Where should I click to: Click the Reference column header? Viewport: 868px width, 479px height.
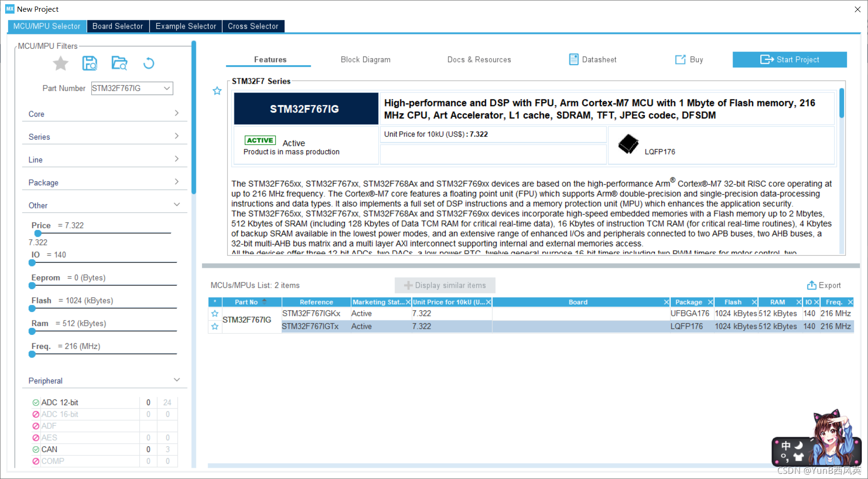point(316,302)
